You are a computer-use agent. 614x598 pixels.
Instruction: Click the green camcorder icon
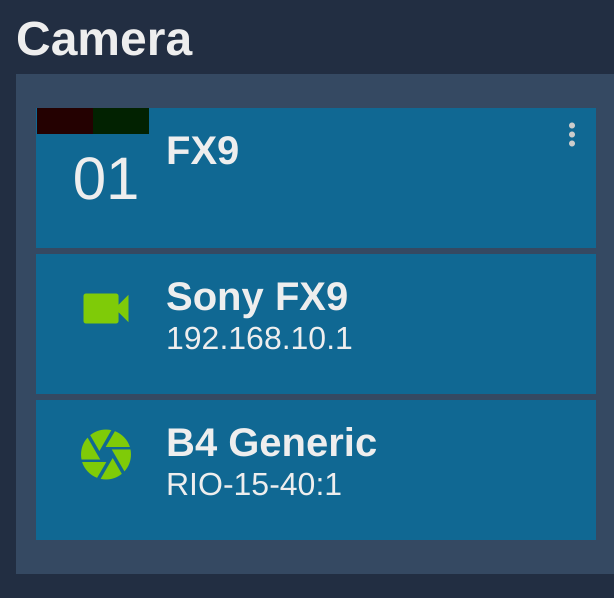pos(106,308)
